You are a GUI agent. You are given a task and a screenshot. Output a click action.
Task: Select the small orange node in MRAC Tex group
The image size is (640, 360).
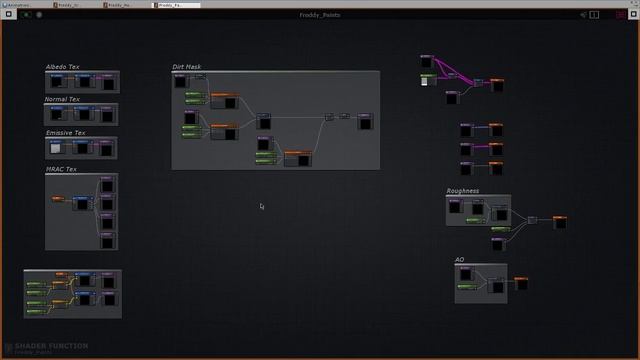[58, 198]
